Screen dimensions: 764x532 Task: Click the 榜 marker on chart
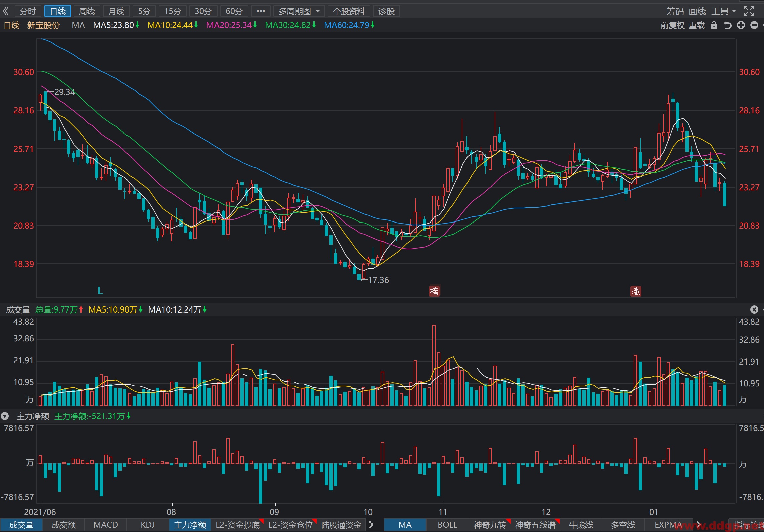point(434,291)
